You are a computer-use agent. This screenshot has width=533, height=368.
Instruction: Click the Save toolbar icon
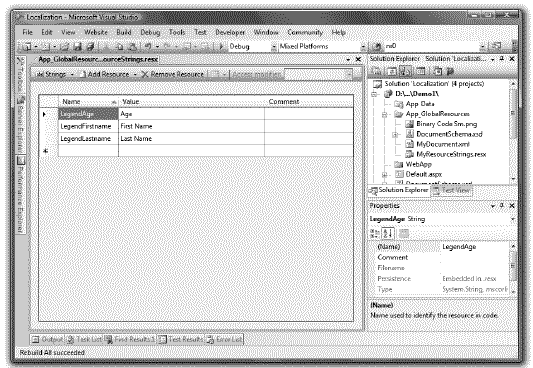(78, 47)
